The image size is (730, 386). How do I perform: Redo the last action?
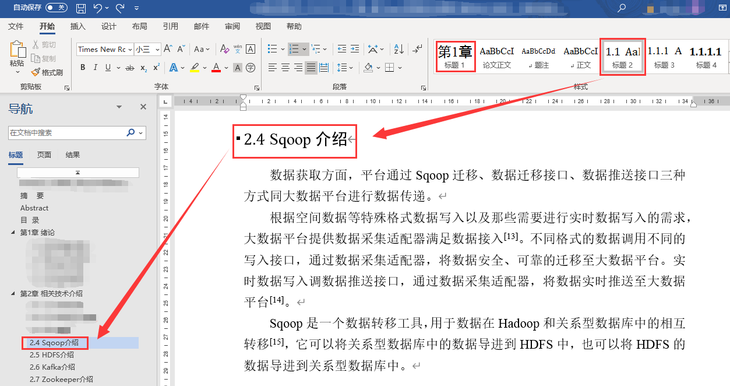[x=120, y=8]
